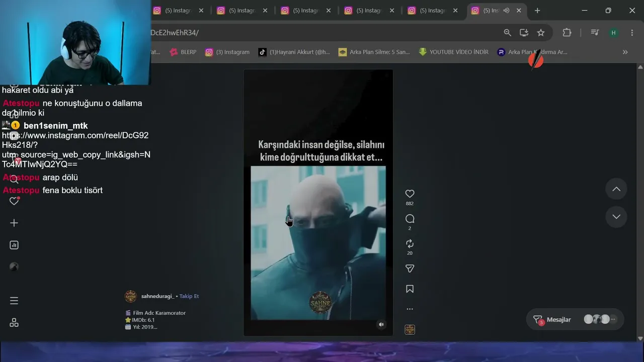644x362 pixels.
Task: Click the address bar URL field
Action: pos(322,33)
